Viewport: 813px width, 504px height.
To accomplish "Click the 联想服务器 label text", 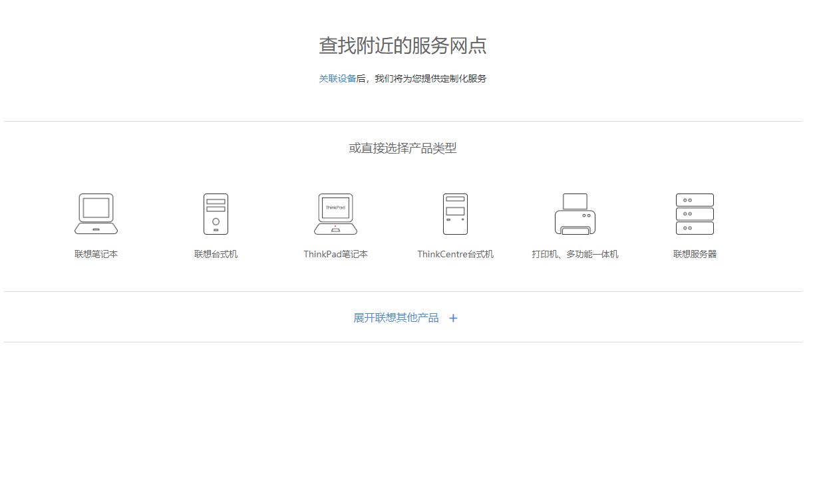I will pyautogui.click(x=694, y=253).
